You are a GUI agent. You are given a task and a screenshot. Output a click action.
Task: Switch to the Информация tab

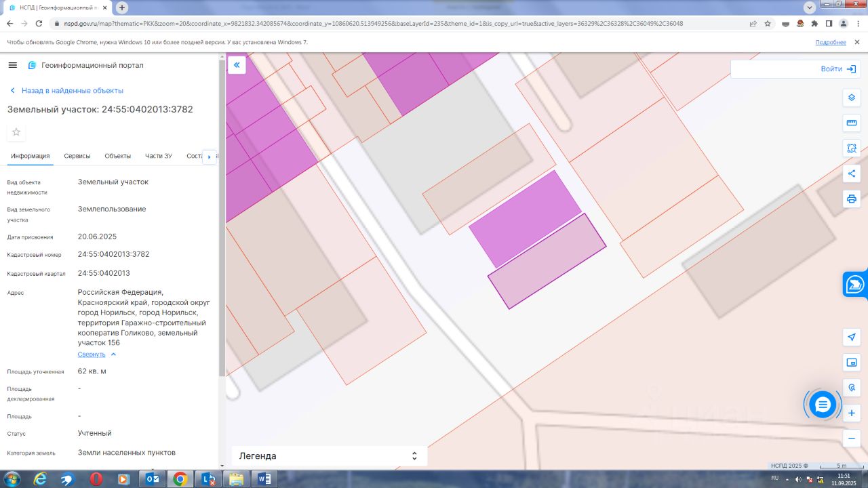point(31,156)
